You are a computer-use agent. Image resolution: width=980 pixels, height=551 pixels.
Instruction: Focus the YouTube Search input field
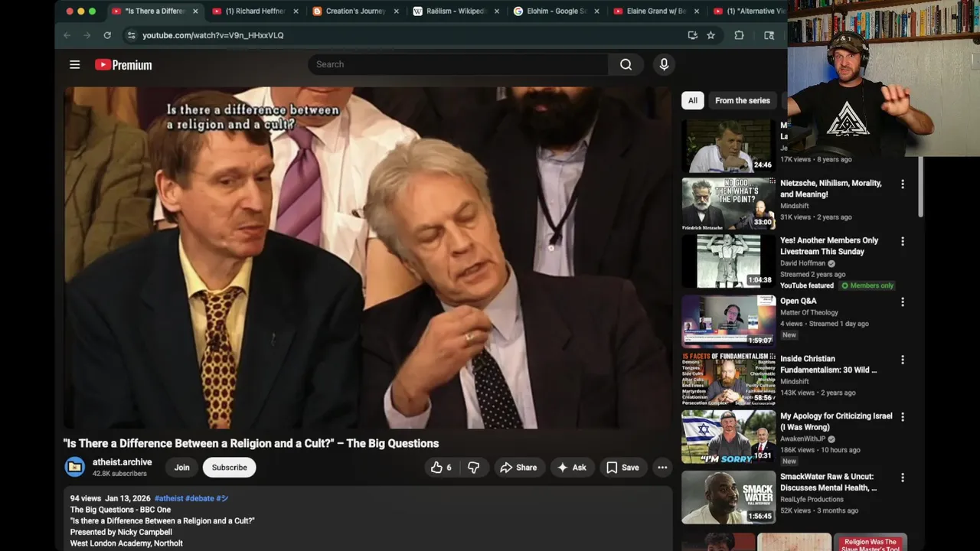tap(458, 64)
